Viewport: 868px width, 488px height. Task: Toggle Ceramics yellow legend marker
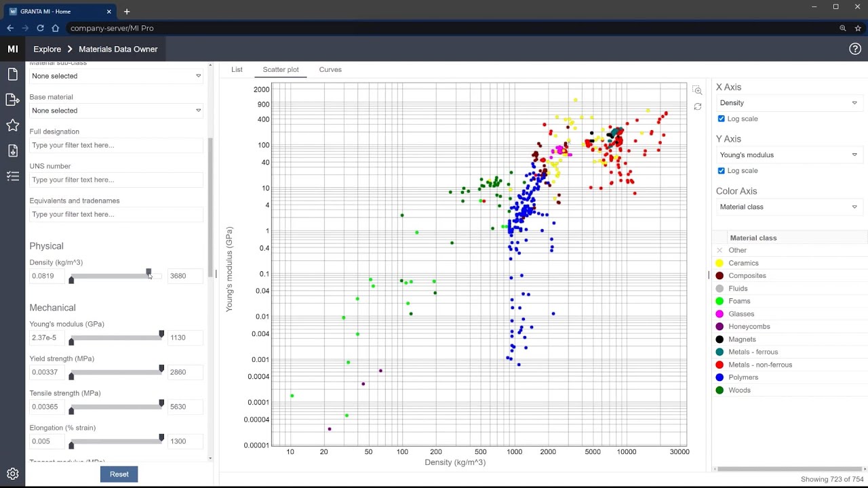click(719, 263)
